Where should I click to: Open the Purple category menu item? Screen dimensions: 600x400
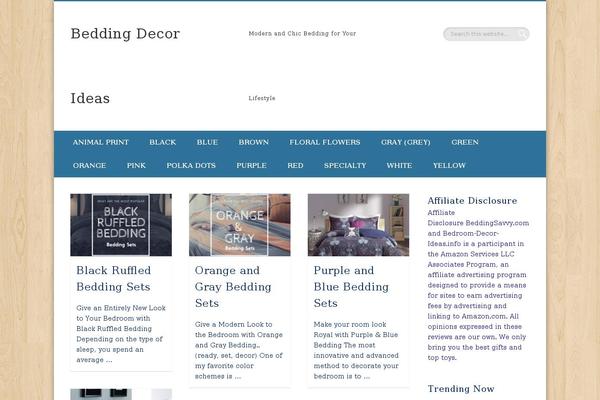[251, 165]
